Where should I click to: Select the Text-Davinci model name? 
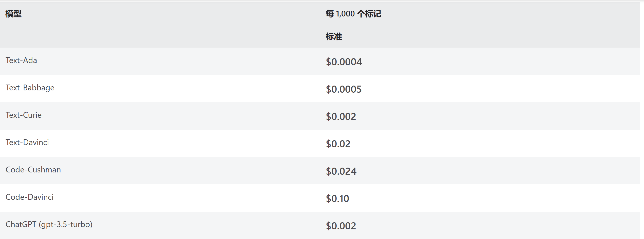27,142
